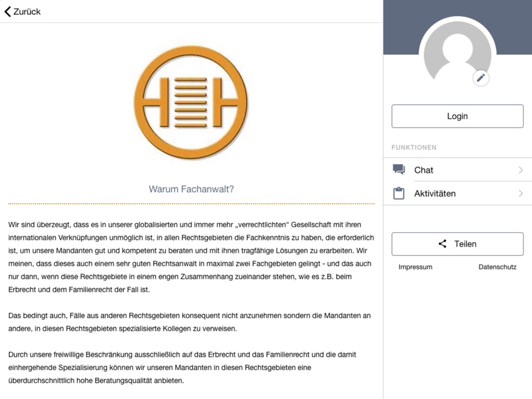Image resolution: width=532 pixels, height=399 pixels.
Task: Click paragraph starting 'Das bedingt auch'
Action: tap(190, 322)
